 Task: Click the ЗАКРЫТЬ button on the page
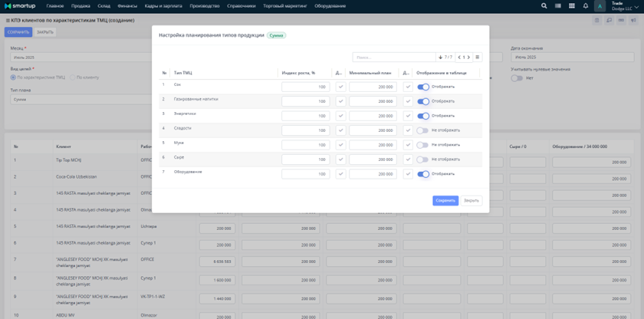[x=44, y=32]
